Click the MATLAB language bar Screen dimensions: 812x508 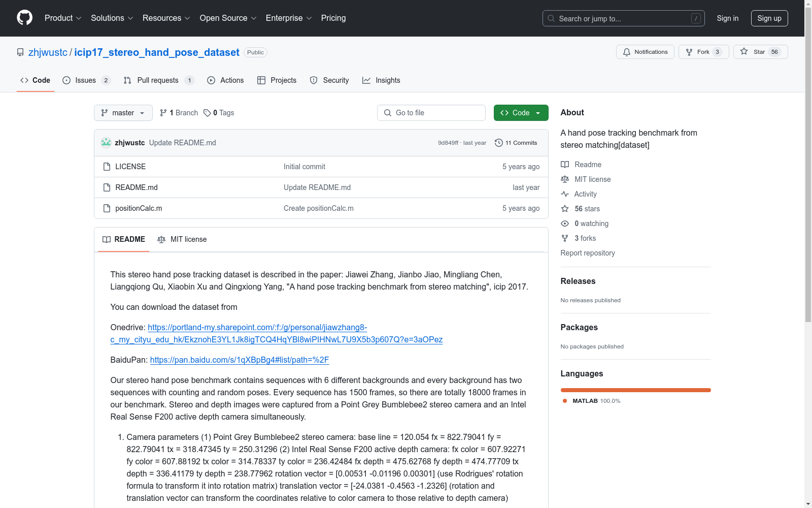pyautogui.click(x=635, y=390)
